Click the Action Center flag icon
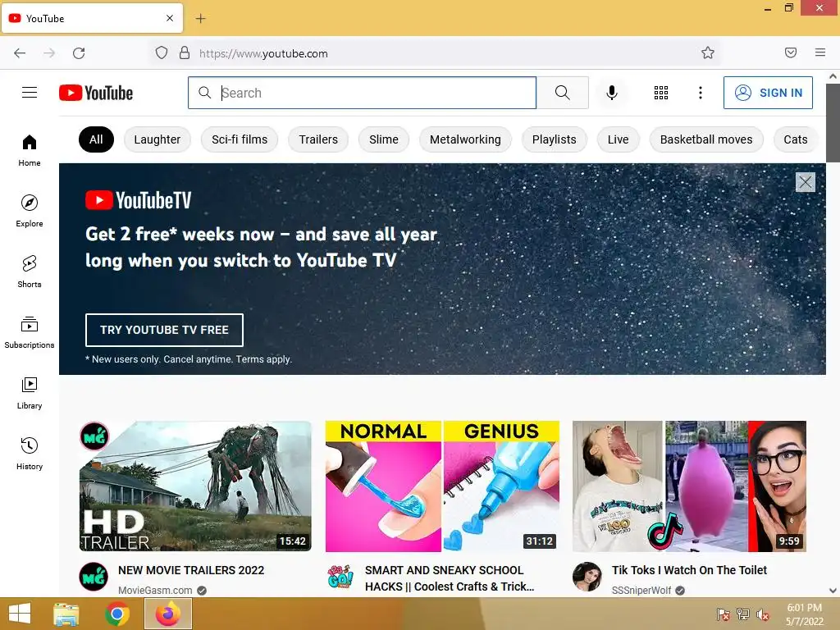This screenshot has height=630, width=840. coord(724,614)
